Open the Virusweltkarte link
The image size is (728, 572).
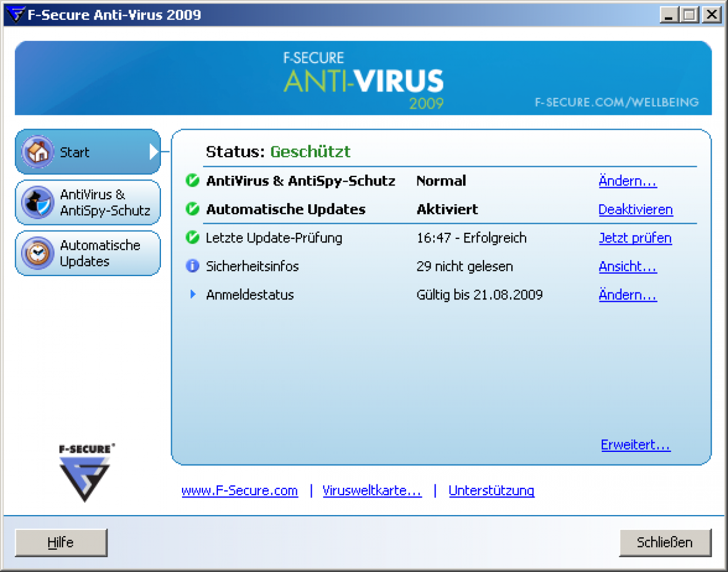[x=372, y=491]
